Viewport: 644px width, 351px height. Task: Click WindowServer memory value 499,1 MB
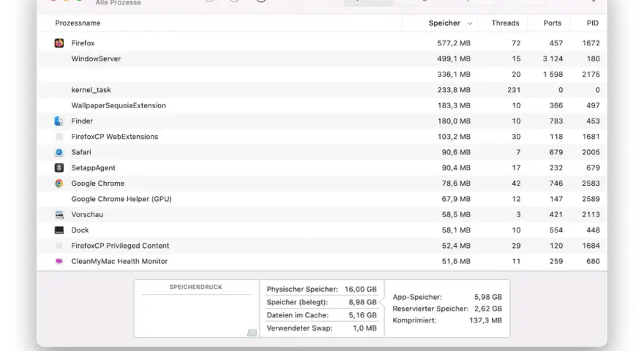click(454, 58)
